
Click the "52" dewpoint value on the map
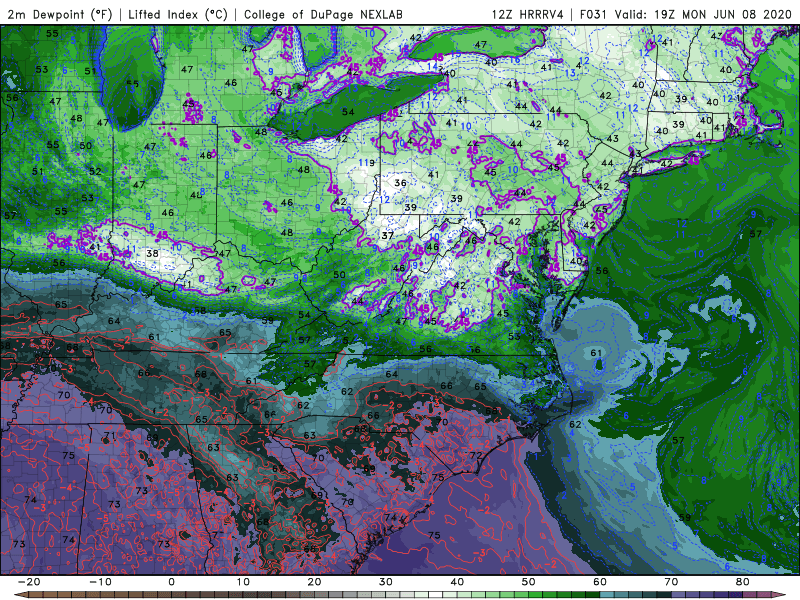pos(95,171)
